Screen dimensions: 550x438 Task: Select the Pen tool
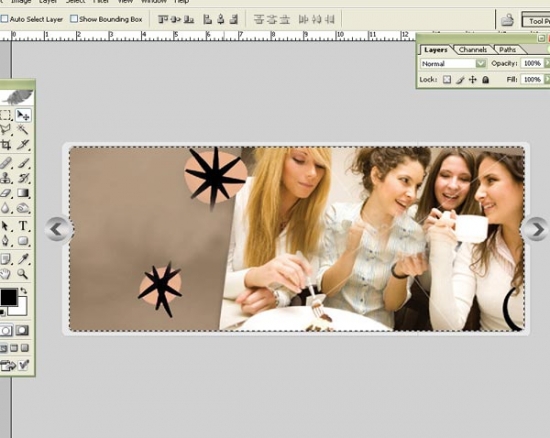click(x=5, y=241)
